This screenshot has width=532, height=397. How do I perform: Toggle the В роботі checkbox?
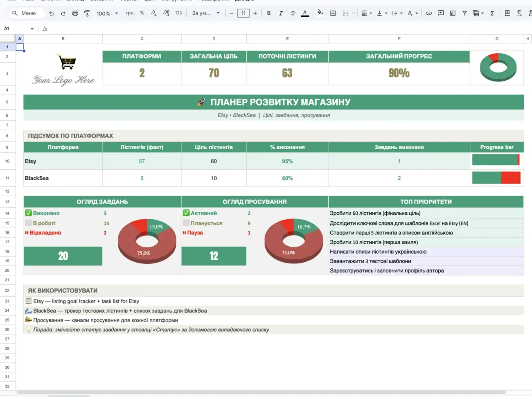28,223
